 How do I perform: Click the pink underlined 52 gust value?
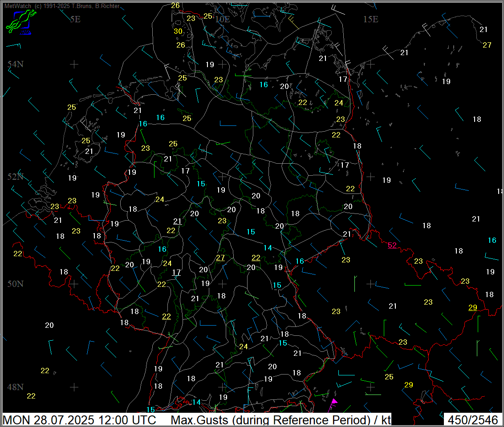392,245
